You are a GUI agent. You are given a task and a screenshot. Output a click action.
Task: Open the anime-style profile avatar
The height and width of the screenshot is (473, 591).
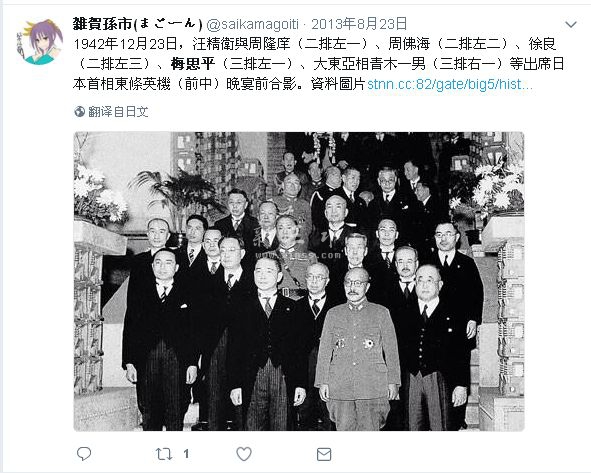click(40, 42)
